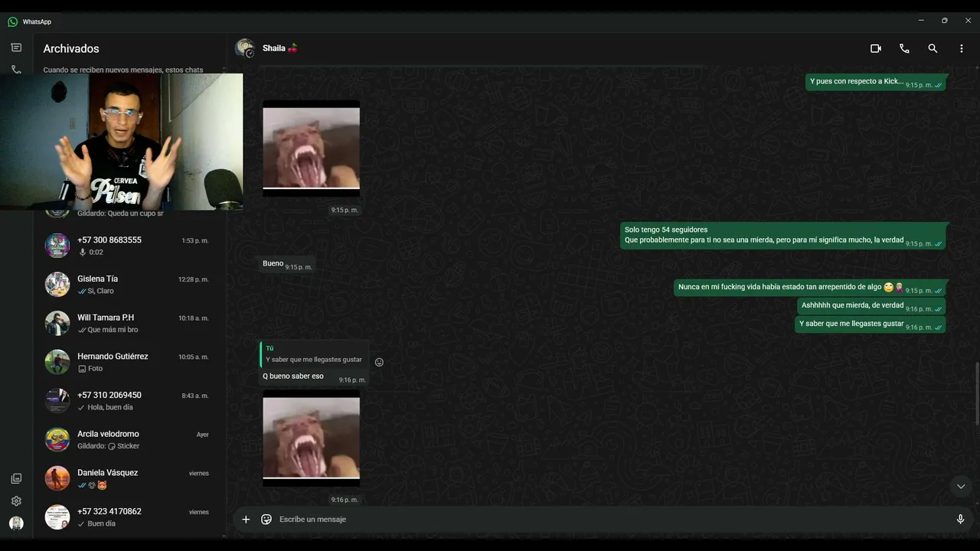Click the avatar of Gislena Tía
Image resolution: width=980 pixels, height=551 pixels.
[x=57, y=285]
